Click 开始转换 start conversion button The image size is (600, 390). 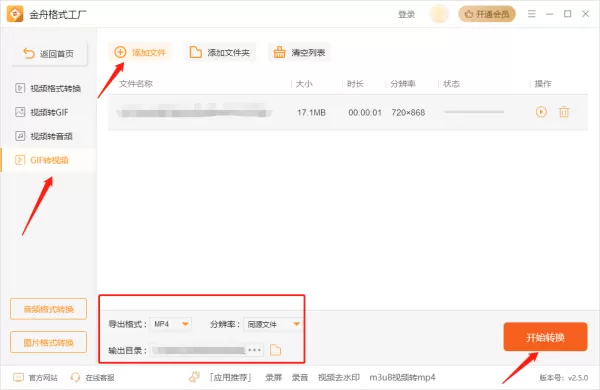(x=545, y=337)
